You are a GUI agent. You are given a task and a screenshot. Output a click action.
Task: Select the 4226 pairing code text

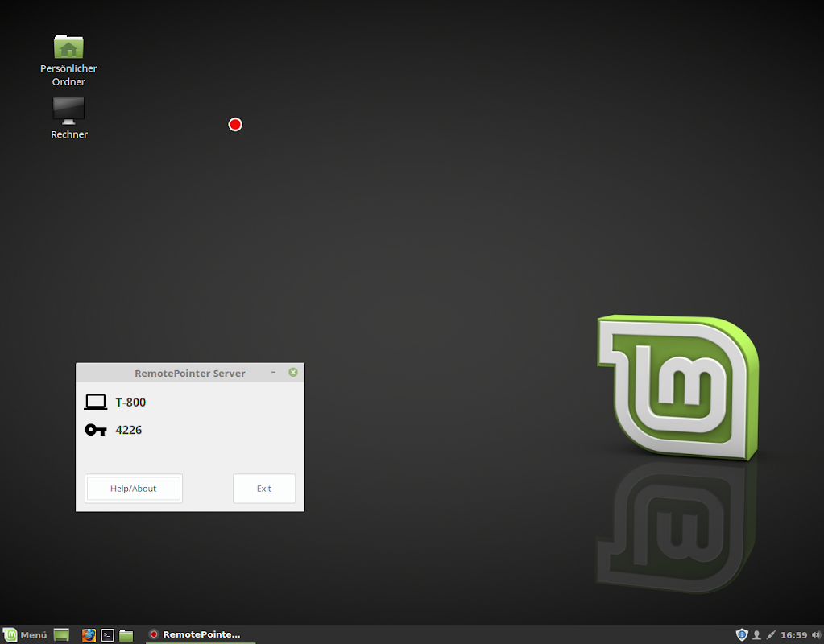pos(129,430)
